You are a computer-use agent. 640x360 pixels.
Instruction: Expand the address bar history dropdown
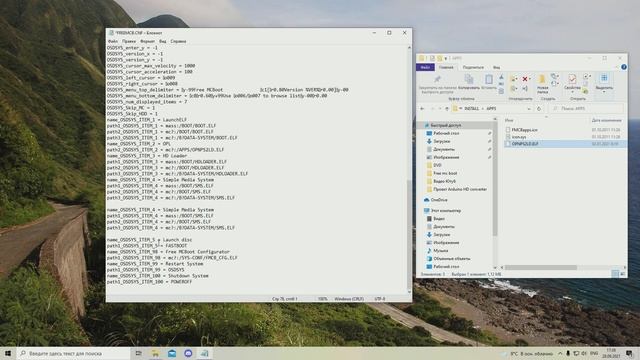pyautogui.click(x=529, y=109)
